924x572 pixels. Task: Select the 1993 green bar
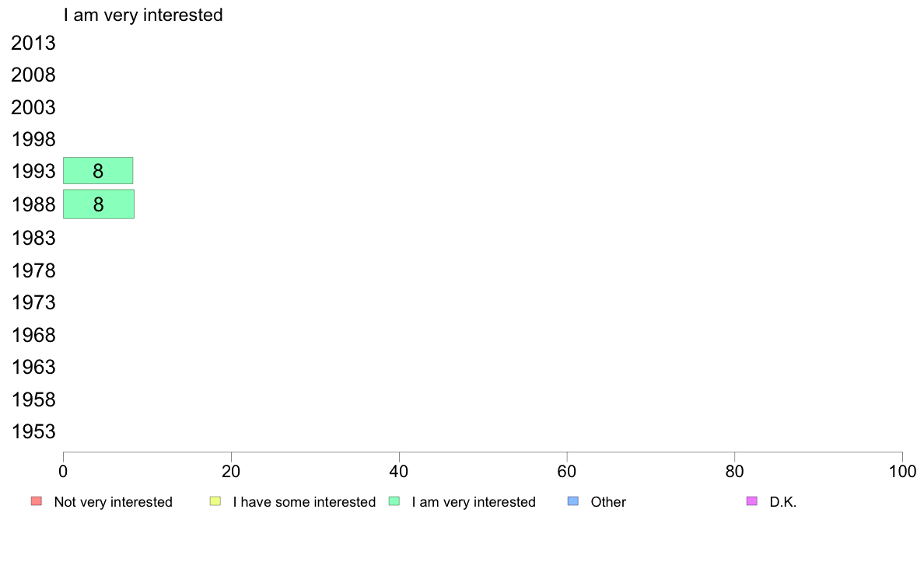tap(98, 171)
